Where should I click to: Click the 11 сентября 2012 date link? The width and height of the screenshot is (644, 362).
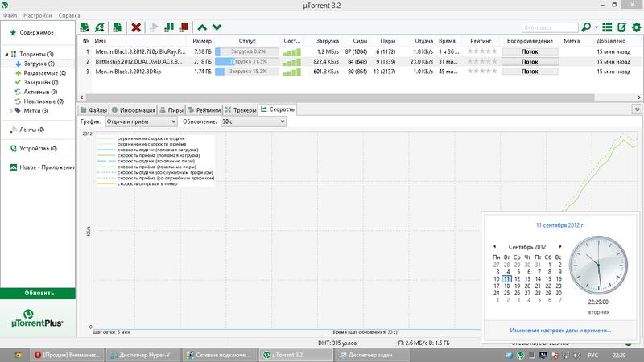560,225
